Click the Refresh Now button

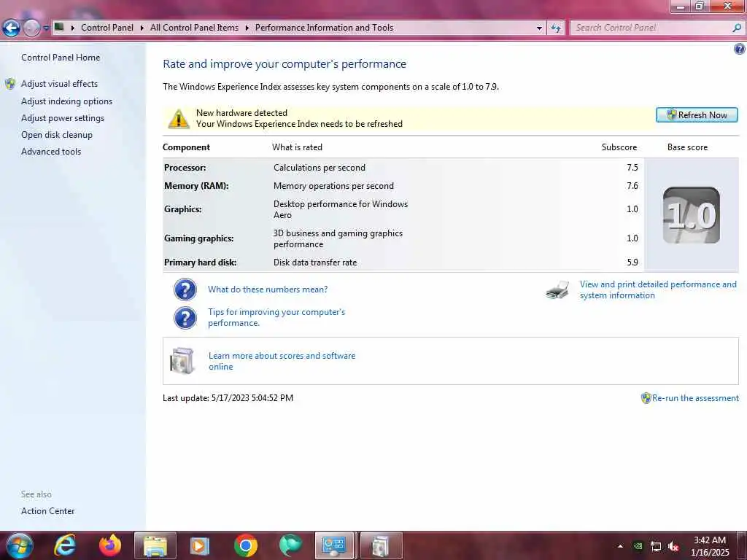tap(697, 114)
